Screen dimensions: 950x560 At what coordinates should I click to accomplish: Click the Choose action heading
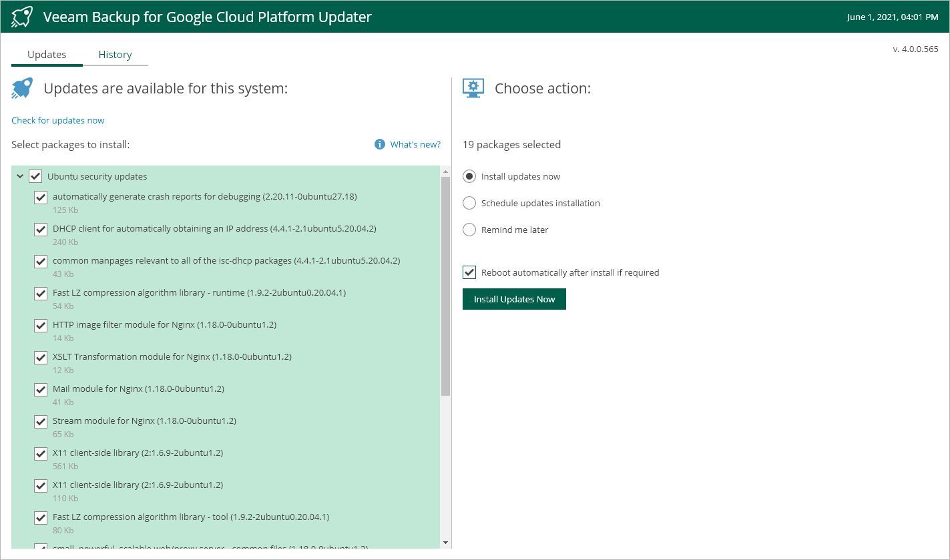pyautogui.click(x=543, y=88)
